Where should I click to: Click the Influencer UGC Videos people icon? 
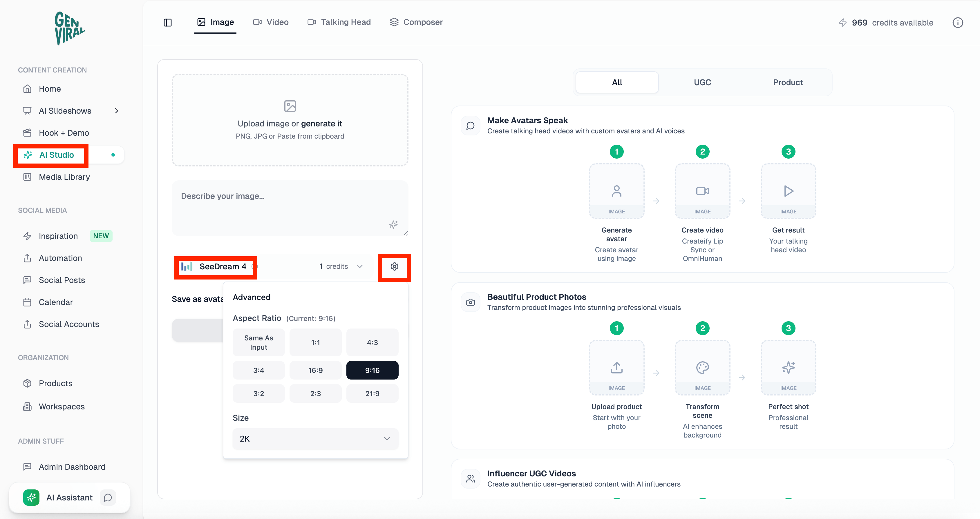[x=471, y=479]
